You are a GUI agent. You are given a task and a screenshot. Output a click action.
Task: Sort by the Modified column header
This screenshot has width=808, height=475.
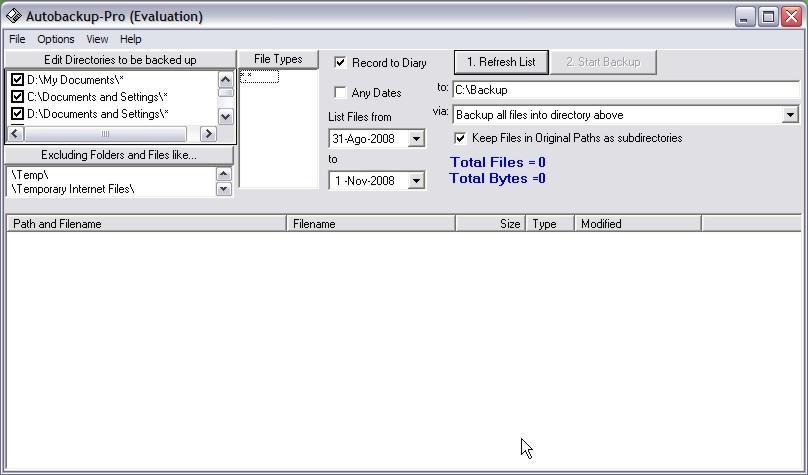638,224
